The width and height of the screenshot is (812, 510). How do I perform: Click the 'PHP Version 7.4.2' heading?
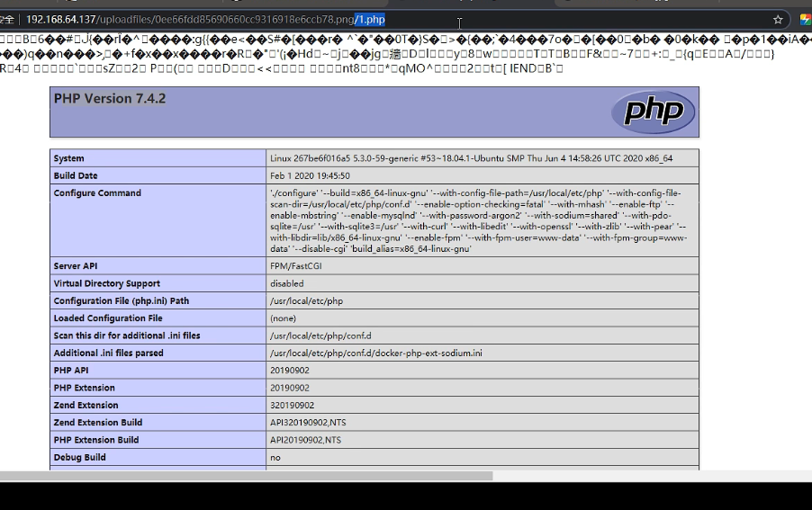[110, 98]
